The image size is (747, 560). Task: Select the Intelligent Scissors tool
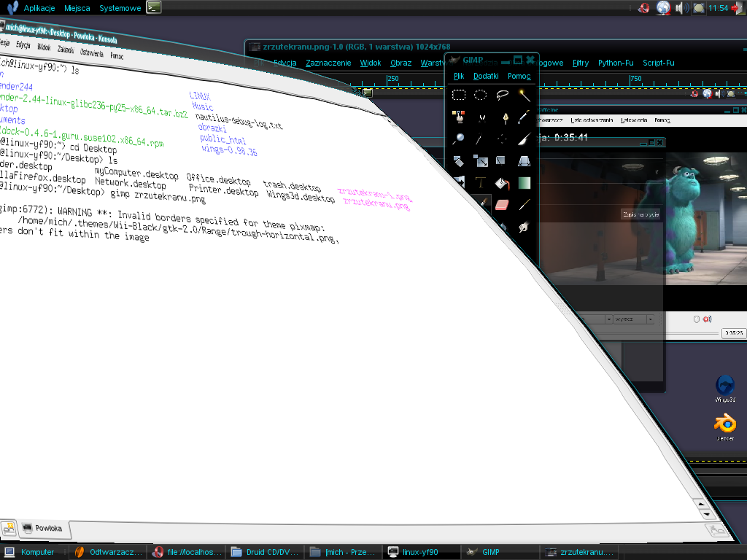point(481,117)
